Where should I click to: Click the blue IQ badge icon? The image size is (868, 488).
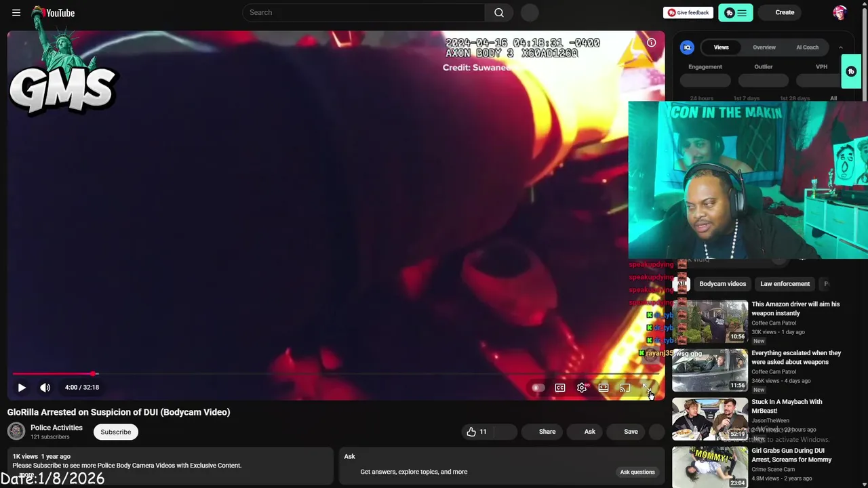tap(687, 47)
